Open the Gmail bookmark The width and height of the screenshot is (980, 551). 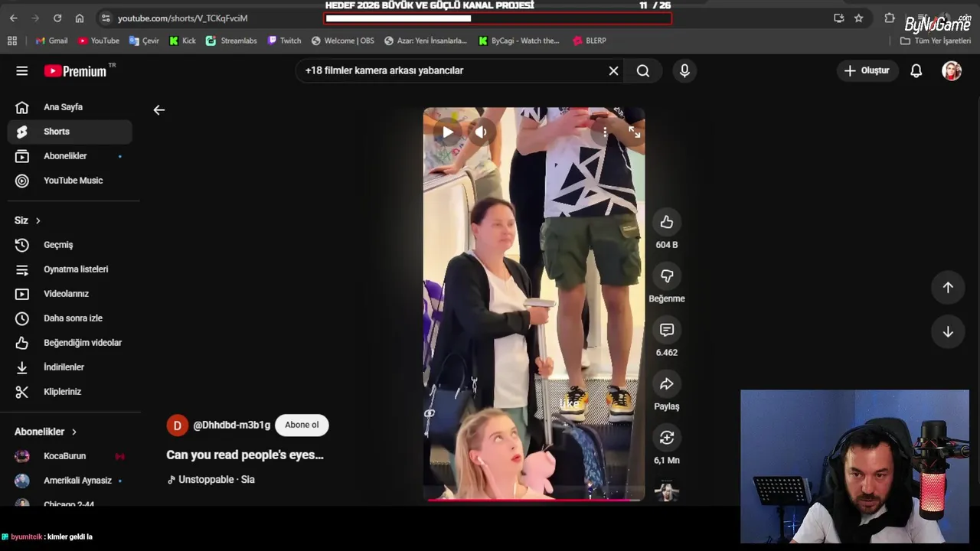pos(51,41)
